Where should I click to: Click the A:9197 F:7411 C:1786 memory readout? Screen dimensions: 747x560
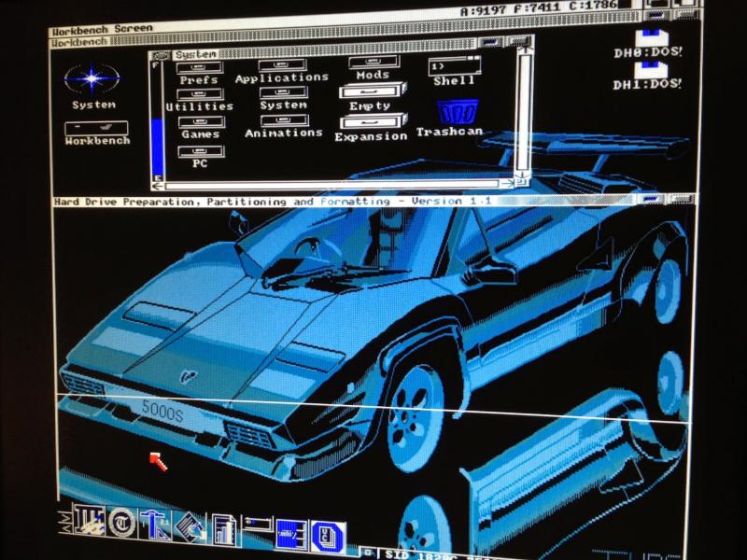539,8
